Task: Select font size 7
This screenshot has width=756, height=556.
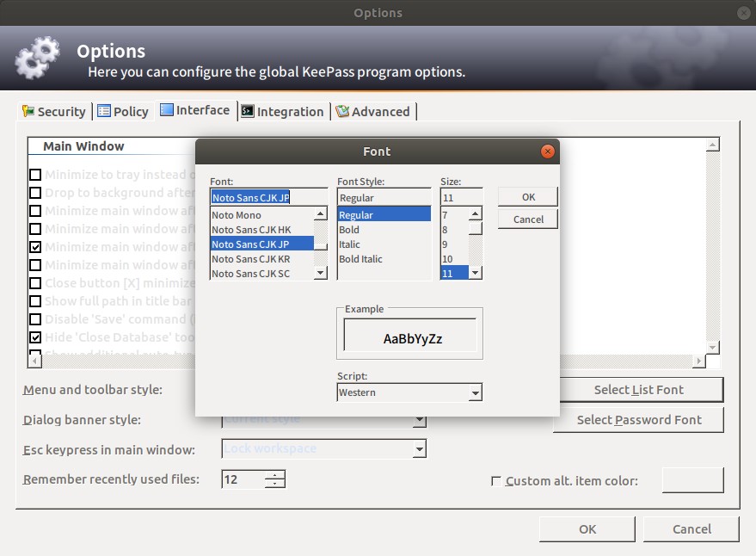Action: pos(455,215)
